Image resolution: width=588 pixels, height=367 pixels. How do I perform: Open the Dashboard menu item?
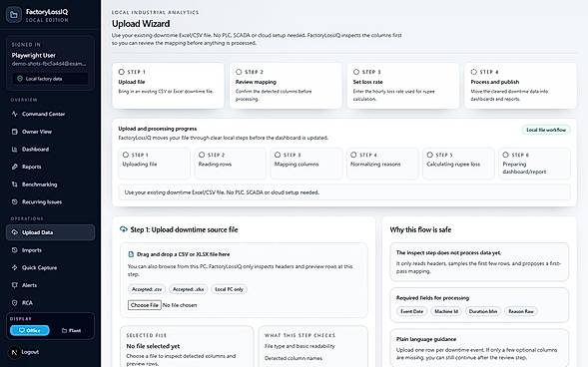click(50, 149)
